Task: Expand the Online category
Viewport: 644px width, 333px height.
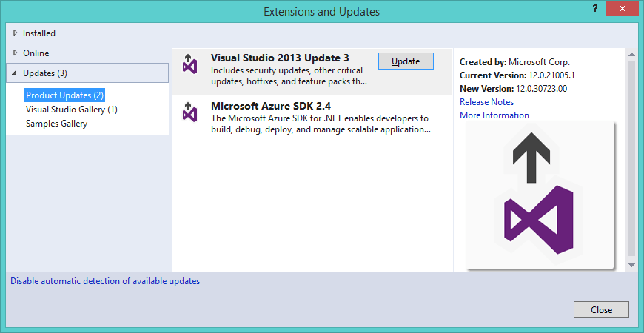Action: click(x=16, y=53)
